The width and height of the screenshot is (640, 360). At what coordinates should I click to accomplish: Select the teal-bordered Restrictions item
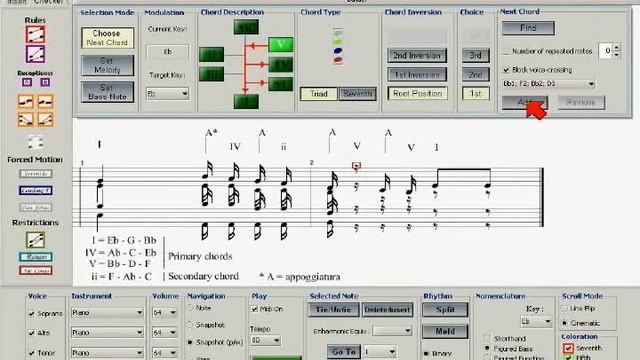[x=36, y=257]
